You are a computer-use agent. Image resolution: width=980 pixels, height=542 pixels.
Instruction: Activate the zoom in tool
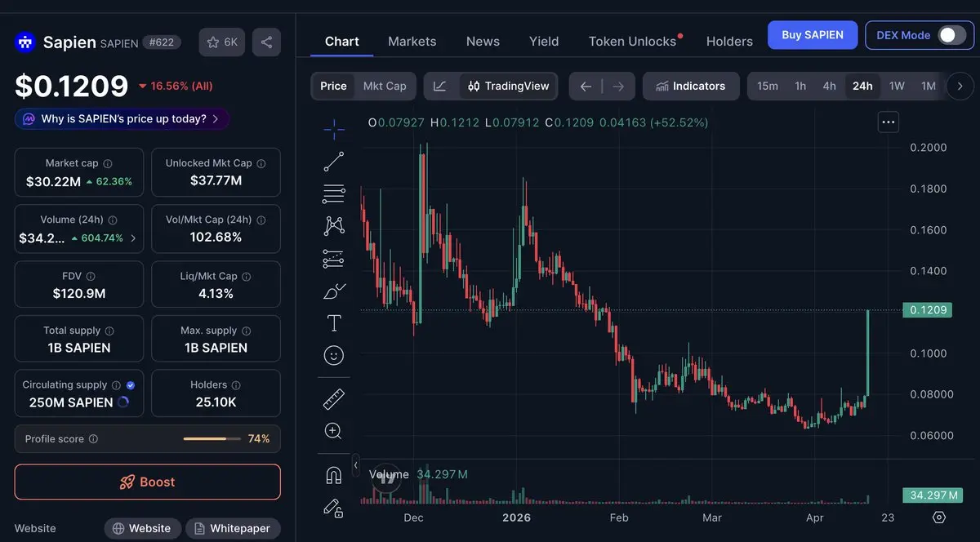tap(333, 431)
